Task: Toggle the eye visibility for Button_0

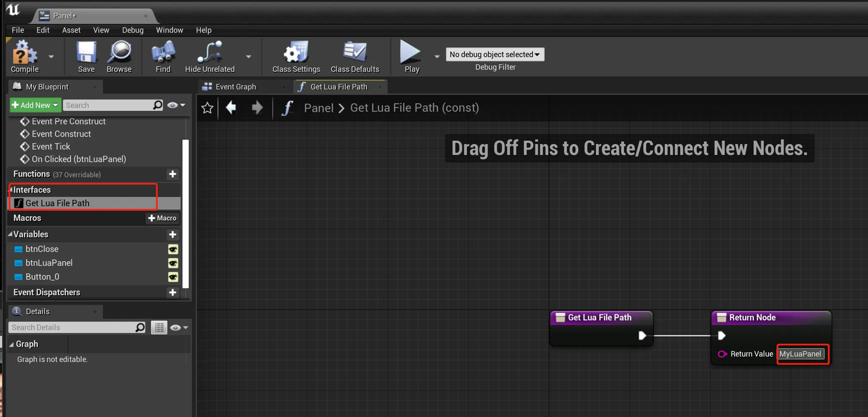Action: (x=173, y=277)
